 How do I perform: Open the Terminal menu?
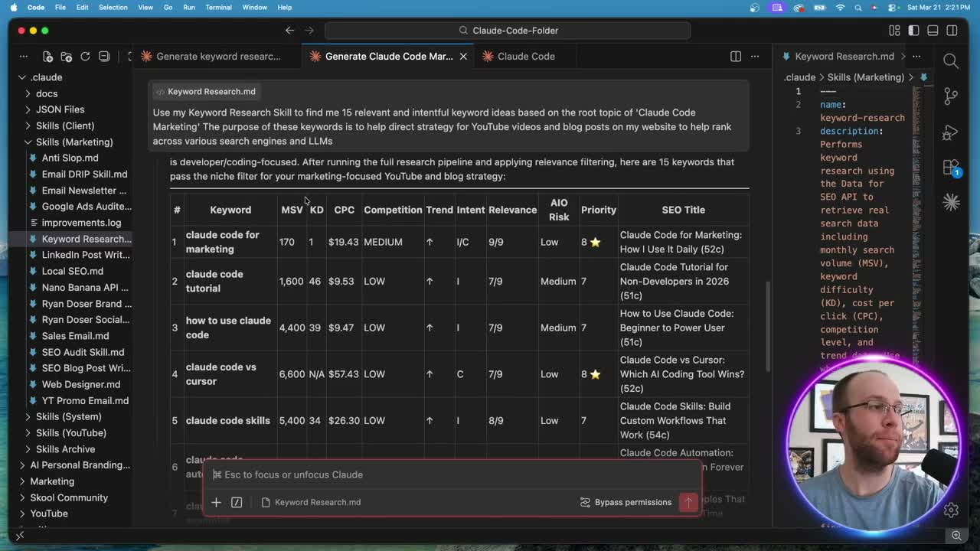[x=218, y=8]
